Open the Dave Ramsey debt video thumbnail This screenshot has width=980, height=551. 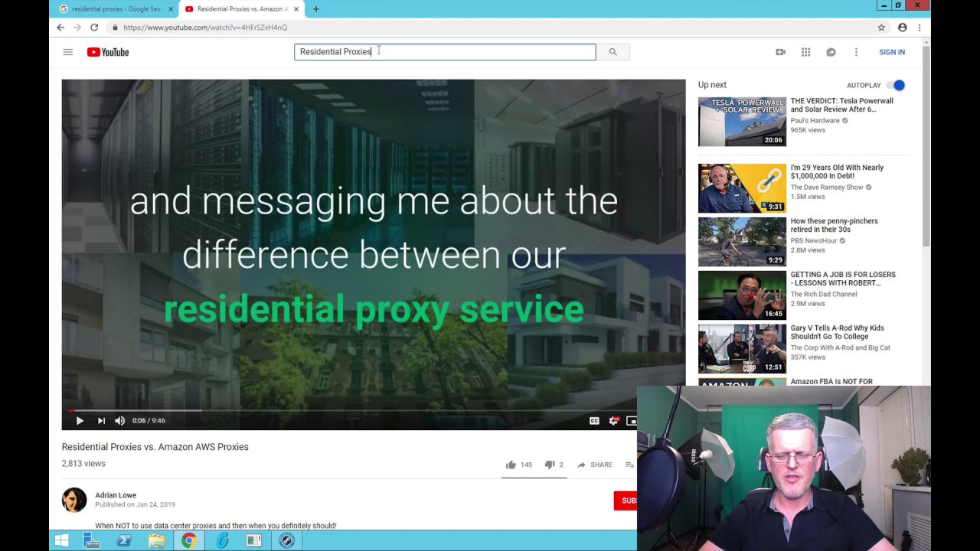pyautogui.click(x=742, y=188)
